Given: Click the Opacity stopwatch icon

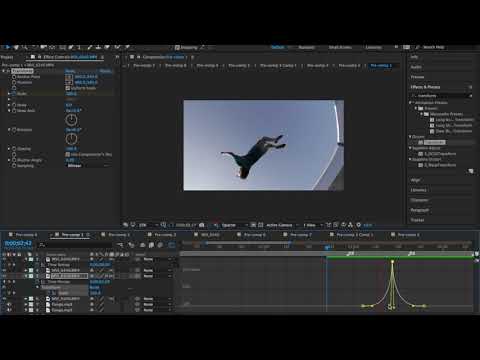Looking at the screenshot, I should (x=14, y=149).
